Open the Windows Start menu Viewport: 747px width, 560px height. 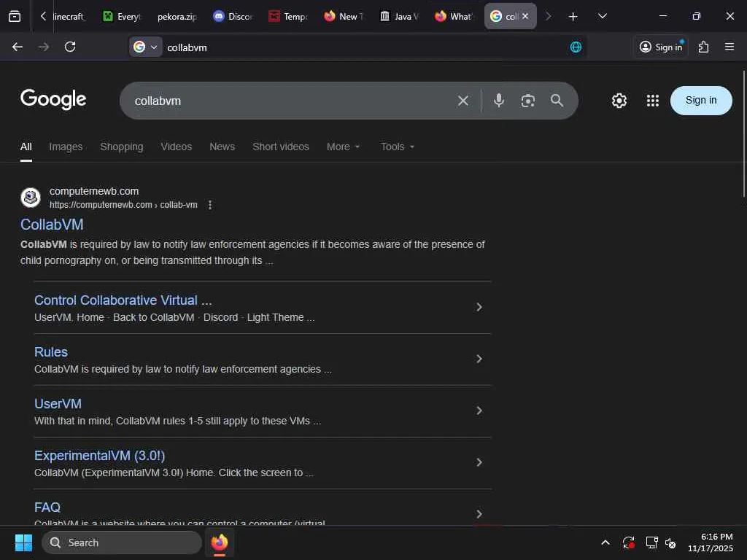pos(23,542)
